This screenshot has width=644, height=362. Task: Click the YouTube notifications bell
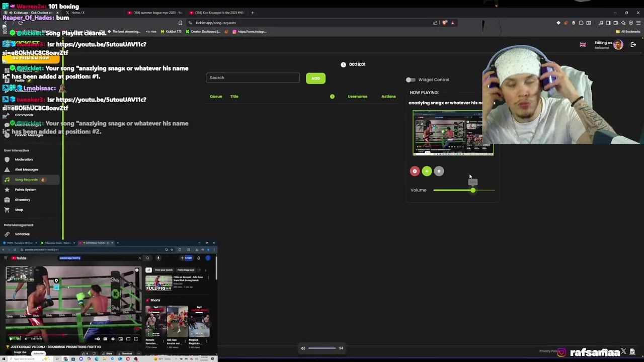click(199, 258)
